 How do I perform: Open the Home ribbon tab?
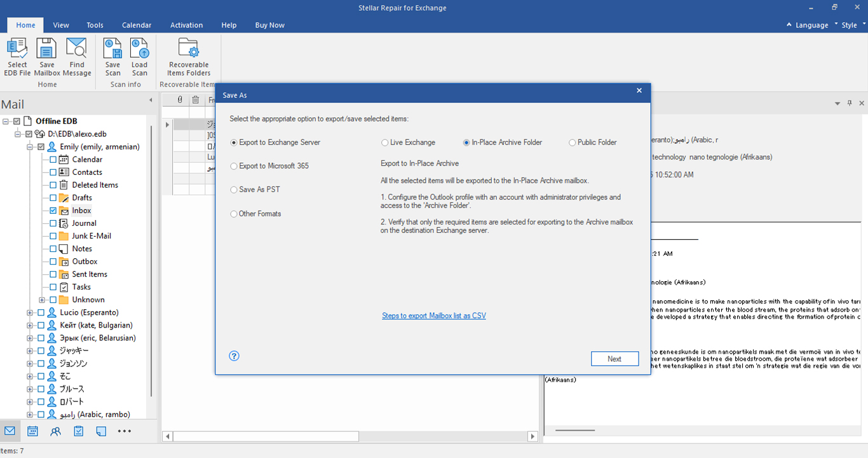(x=25, y=25)
